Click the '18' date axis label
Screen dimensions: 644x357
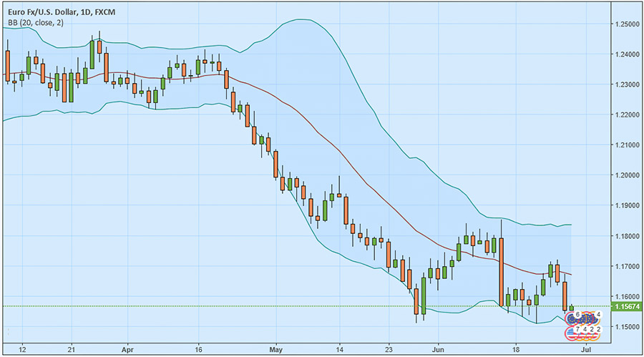tap(515, 350)
